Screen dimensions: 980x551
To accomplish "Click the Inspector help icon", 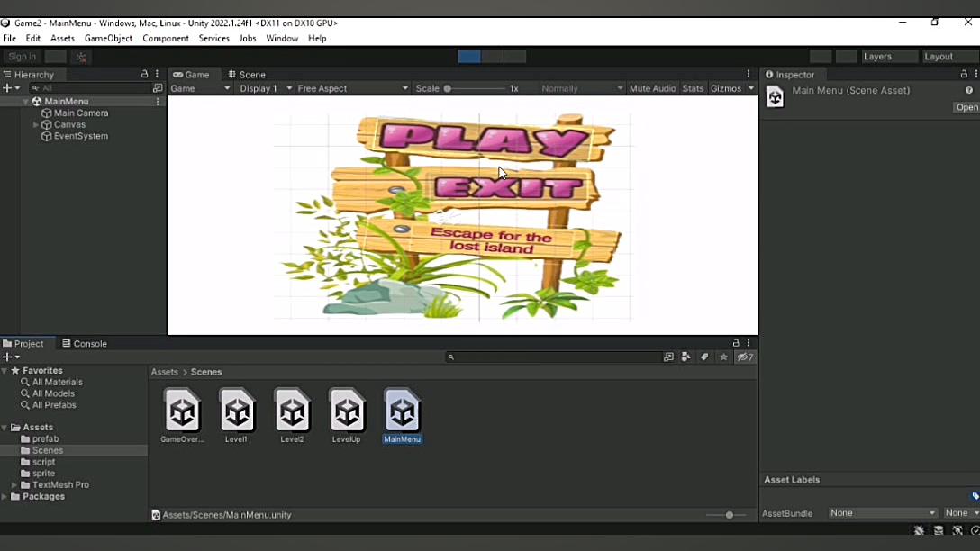I will tap(969, 91).
